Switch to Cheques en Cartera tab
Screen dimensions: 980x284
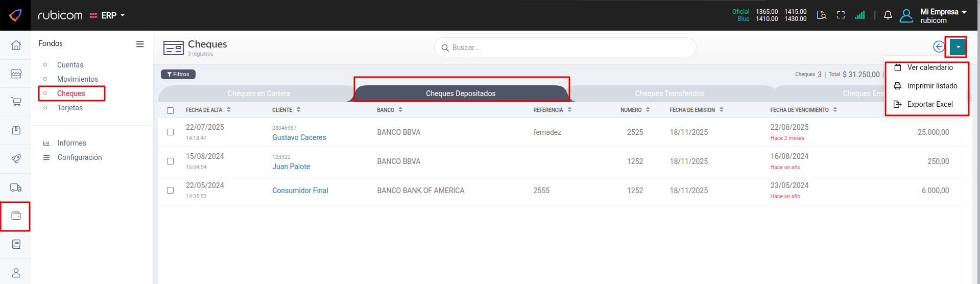click(x=258, y=93)
